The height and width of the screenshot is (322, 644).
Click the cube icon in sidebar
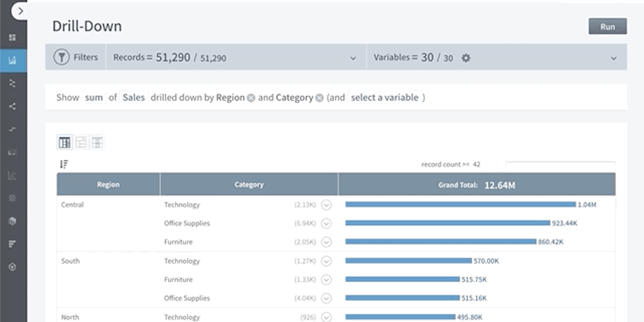pyautogui.click(x=13, y=221)
